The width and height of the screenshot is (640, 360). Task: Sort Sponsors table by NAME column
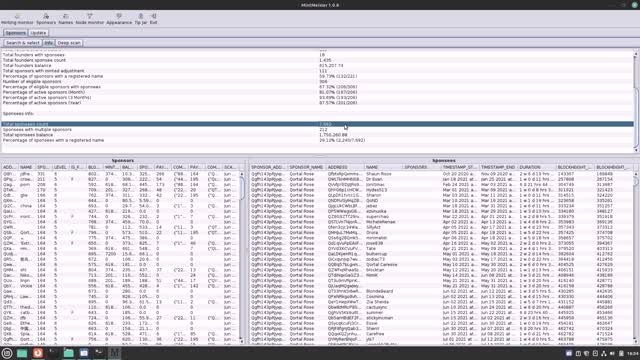26,167
